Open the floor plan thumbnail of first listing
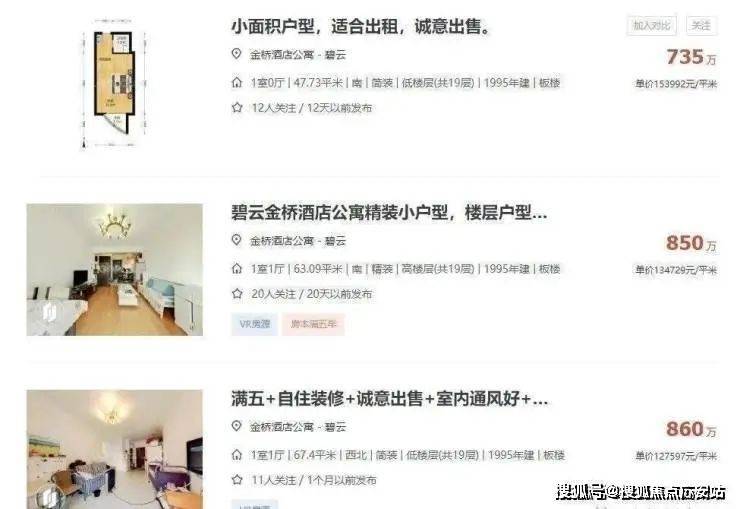The width and height of the screenshot is (740, 509). [x=115, y=84]
